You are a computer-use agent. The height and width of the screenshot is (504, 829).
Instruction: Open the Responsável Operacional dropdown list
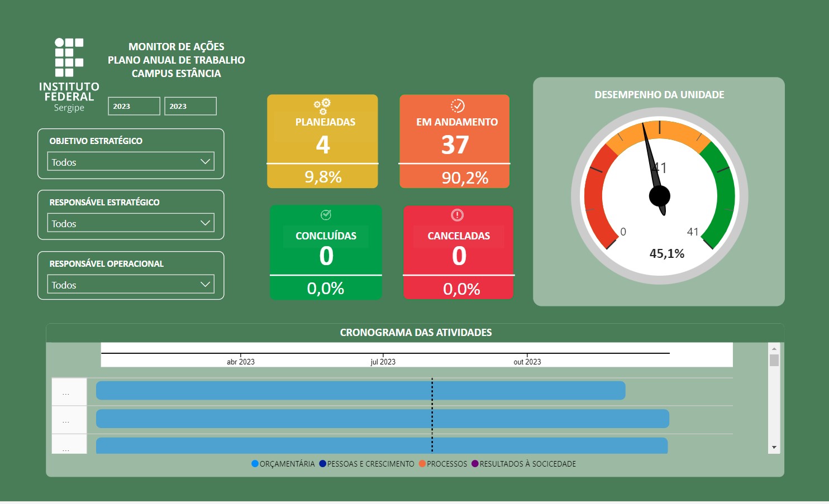point(131,285)
